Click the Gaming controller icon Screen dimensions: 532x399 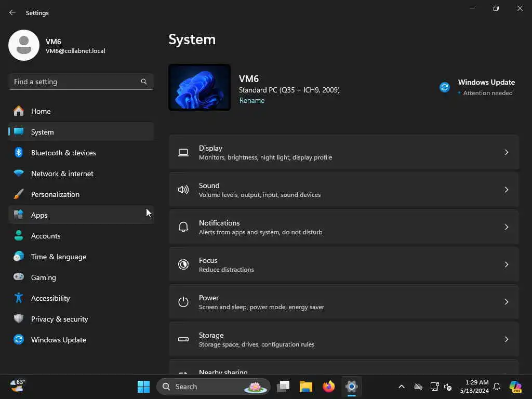coord(19,277)
